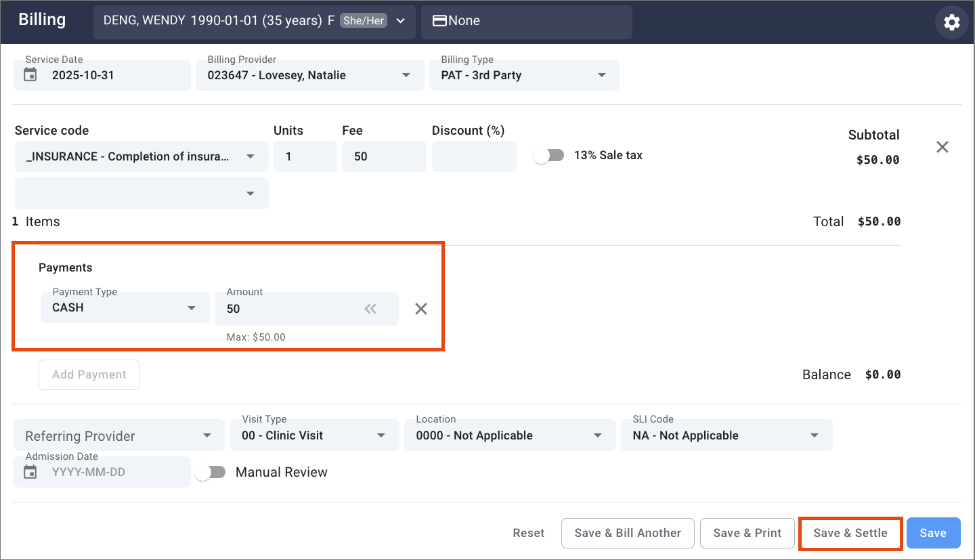
Task: Click the blue Save button
Action: click(x=933, y=533)
